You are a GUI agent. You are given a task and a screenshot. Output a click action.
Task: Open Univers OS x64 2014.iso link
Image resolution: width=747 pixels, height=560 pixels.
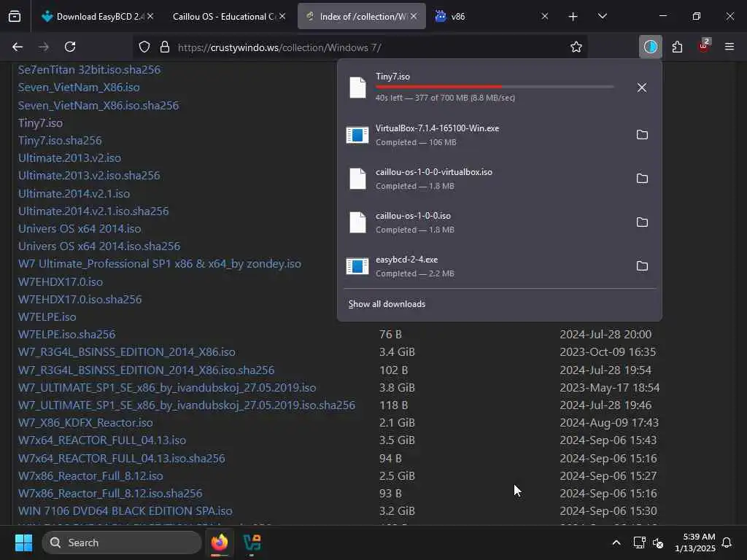pos(80,228)
